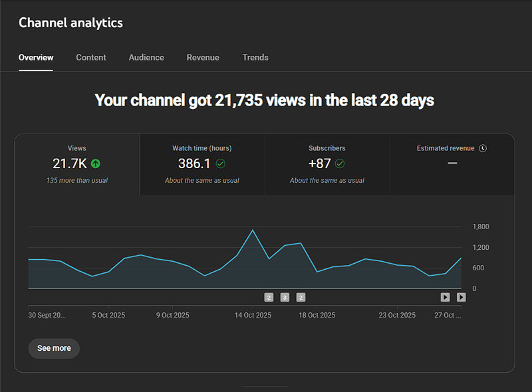Click the green up-arrow icon beside 21.7K views
This screenshot has width=532, height=392.
click(x=96, y=163)
